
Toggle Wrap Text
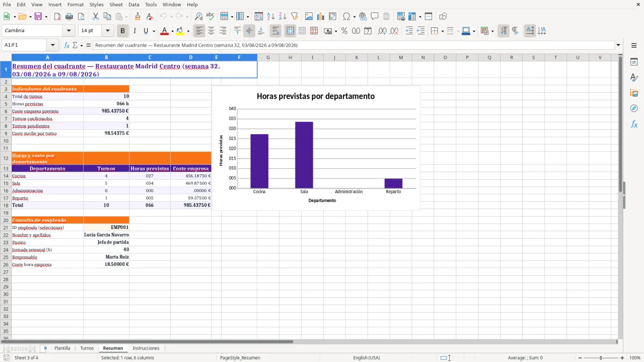click(x=276, y=31)
